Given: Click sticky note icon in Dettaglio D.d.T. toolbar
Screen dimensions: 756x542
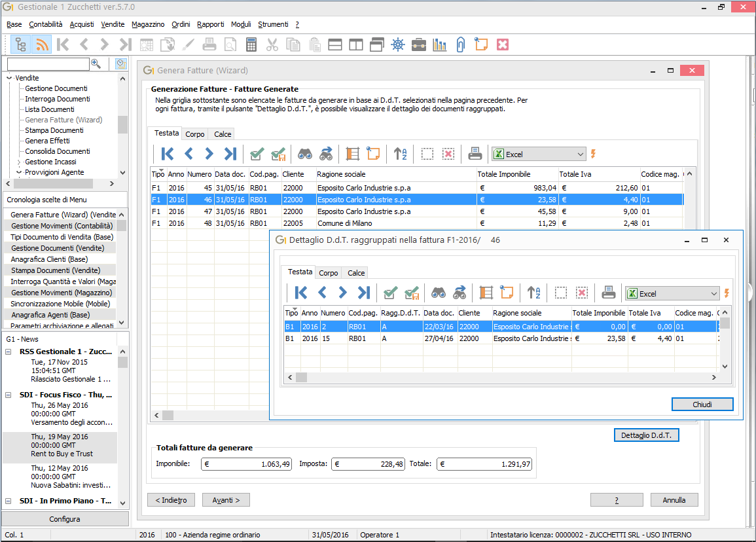Looking at the screenshot, I should 507,293.
